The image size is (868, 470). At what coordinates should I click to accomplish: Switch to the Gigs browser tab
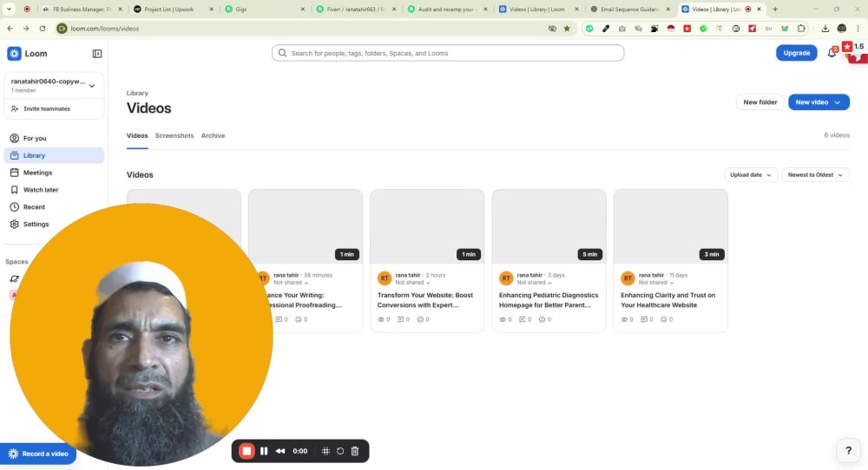pyautogui.click(x=265, y=10)
